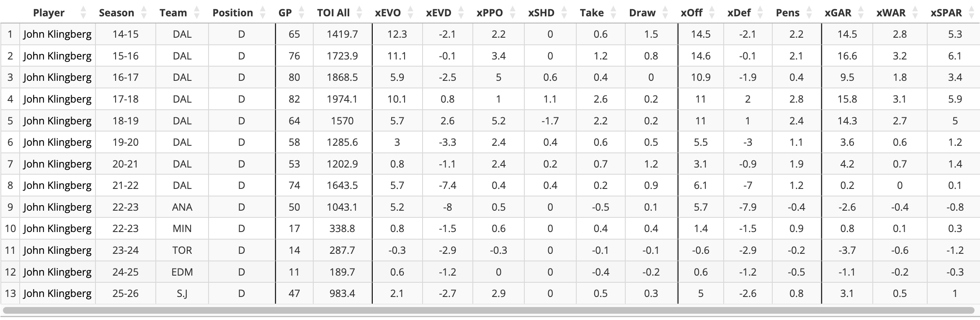
Task: Click the horizontal scrollbar below the table
Action: click(488, 310)
